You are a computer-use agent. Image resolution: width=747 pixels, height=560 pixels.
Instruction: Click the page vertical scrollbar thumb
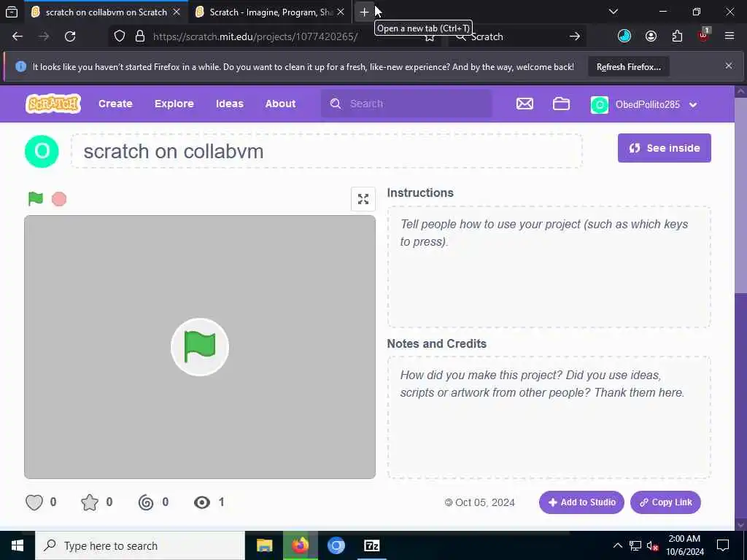point(740,195)
